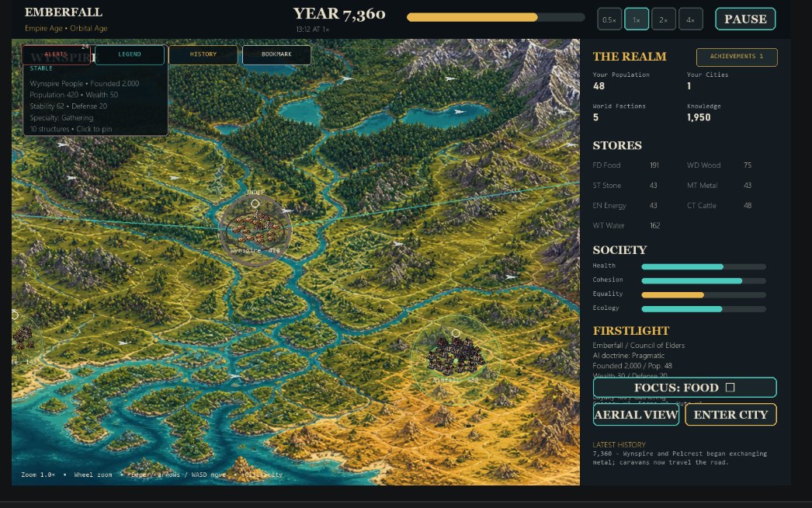Click the Health society bar
812x508 pixels.
[x=703, y=266]
